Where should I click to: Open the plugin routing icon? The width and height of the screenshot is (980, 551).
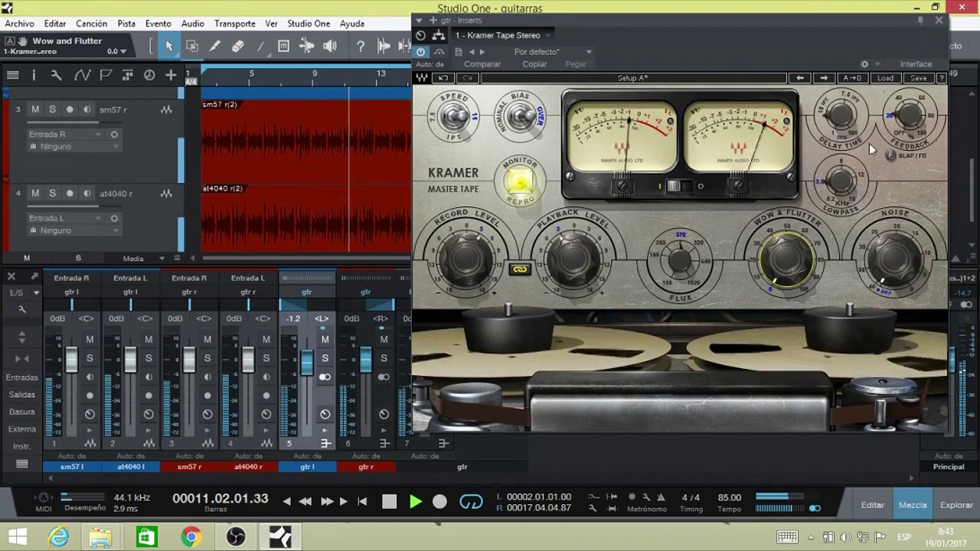click(x=438, y=35)
